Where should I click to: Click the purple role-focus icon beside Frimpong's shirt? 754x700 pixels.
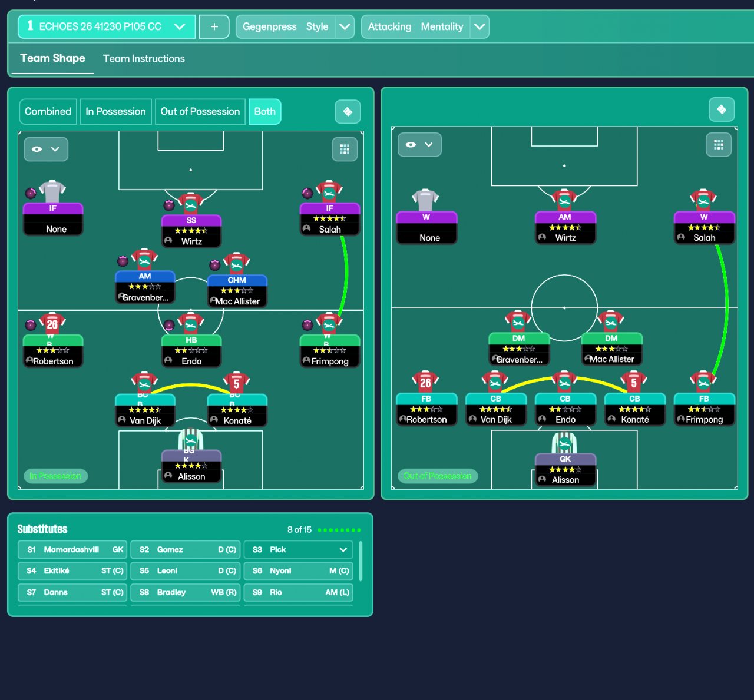[x=307, y=325]
